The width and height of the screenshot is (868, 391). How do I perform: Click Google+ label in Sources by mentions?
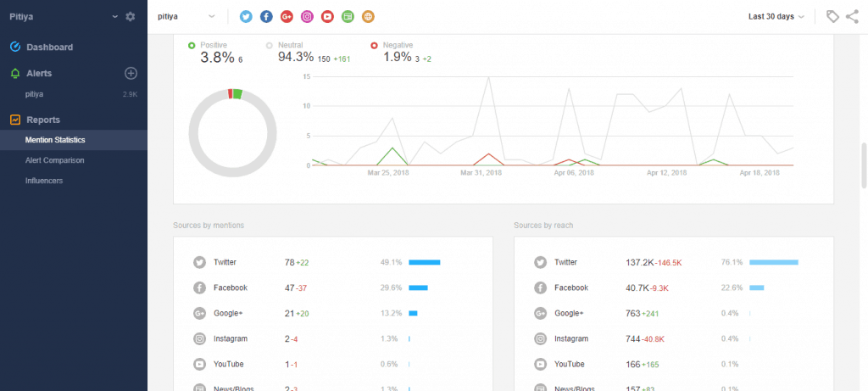[x=229, y=314]
